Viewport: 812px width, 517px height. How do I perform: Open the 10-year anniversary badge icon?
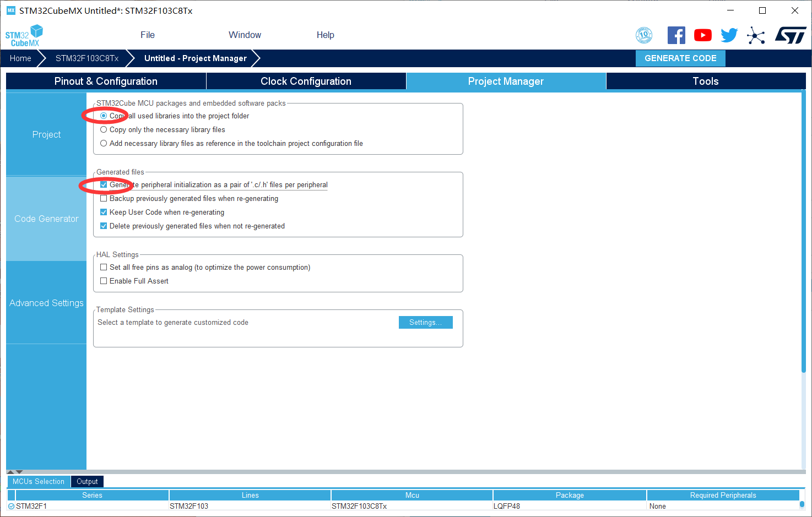pos(644,35)
